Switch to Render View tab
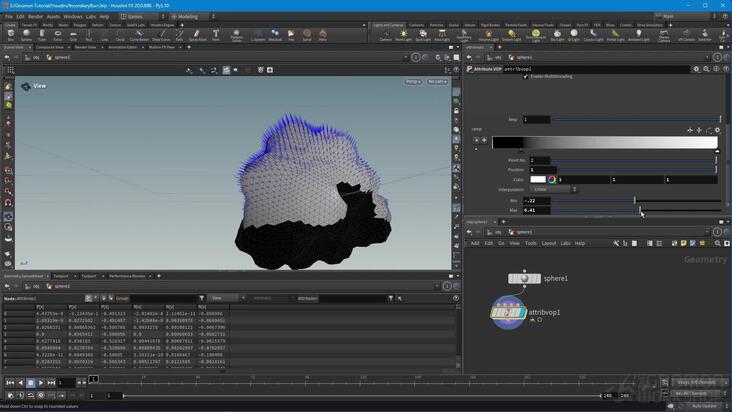732x412 pixels. 85,47
